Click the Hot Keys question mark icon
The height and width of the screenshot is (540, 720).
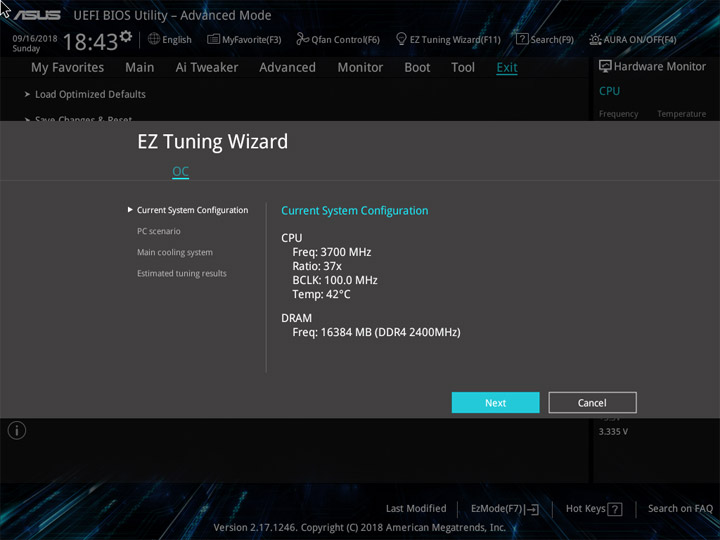pos(615,509)
